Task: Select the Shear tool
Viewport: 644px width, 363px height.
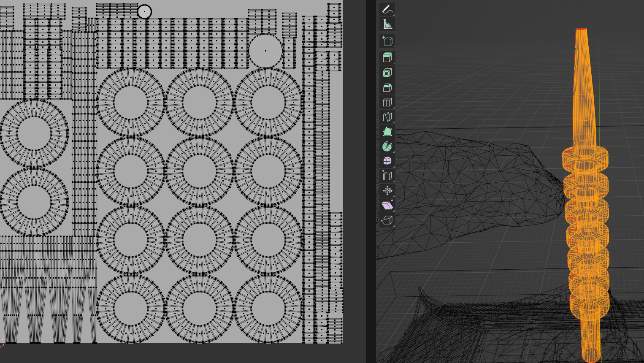Action: pos(387,206)
